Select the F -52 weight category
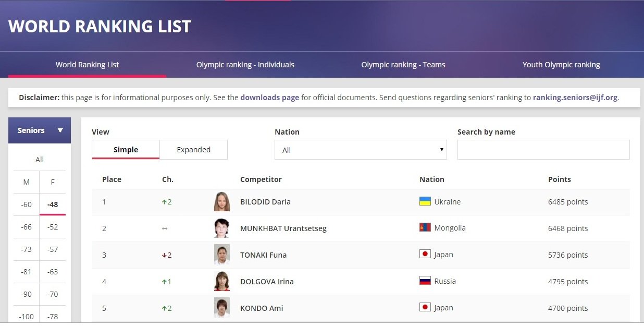Screen dimensions: 644x326 (x=53, y=227)
